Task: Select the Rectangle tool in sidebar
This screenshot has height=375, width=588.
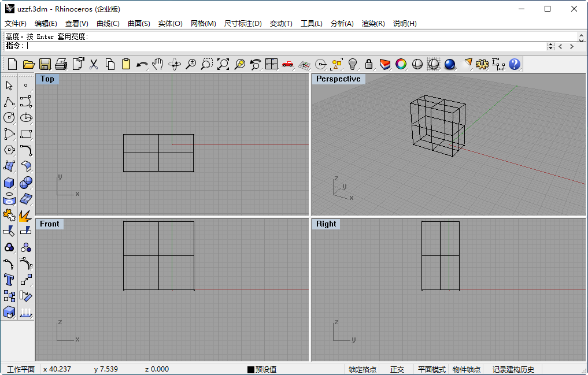Action: point(26,133)
